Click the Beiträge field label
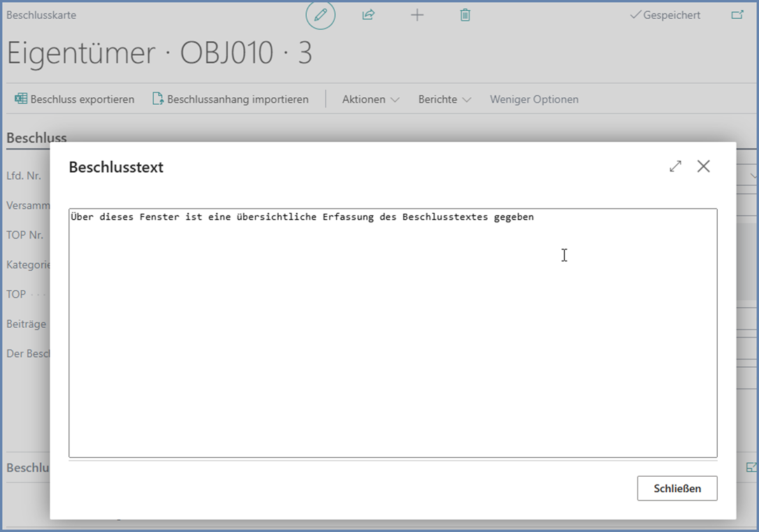 click(26, 324)
